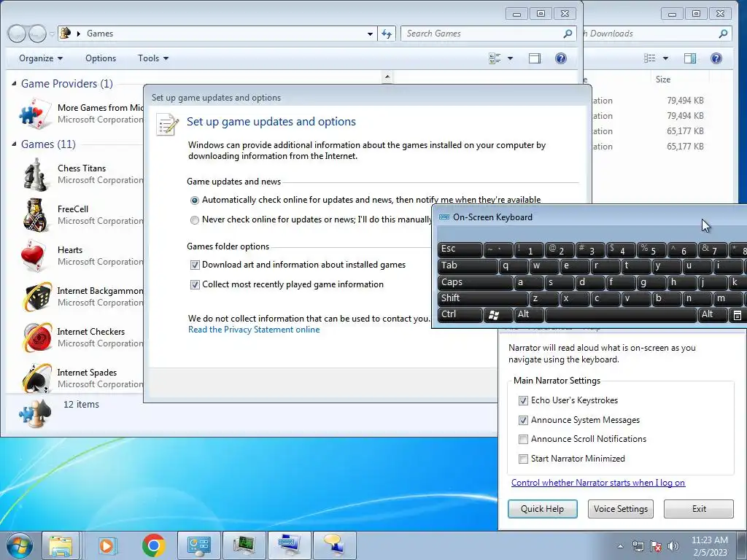Open Control whether Narrator starts link
The height and width of the screenshot is (560, 747).
click(x=598, y=483)
